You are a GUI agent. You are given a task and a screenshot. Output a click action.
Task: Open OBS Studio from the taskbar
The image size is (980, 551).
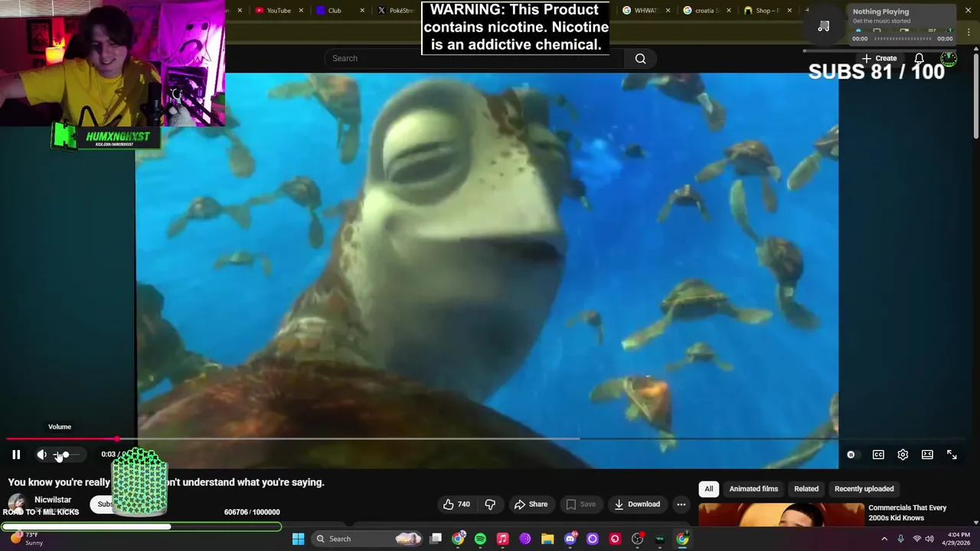click(637, 539)
